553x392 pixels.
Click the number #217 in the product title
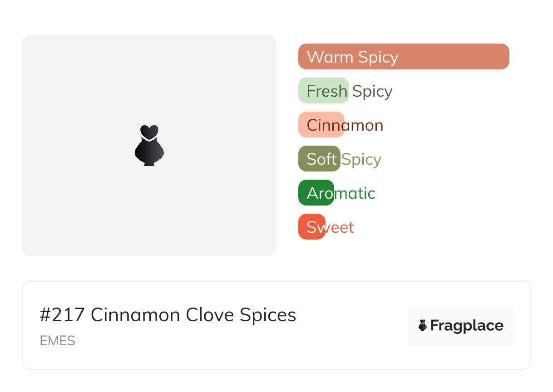(63, 315)
